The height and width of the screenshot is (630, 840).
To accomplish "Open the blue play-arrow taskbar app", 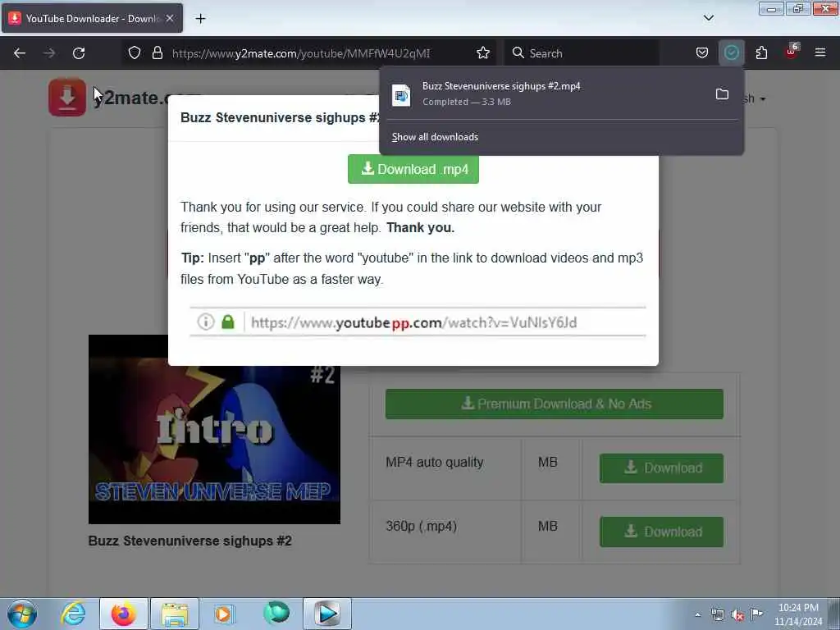I will coord(326,614).
